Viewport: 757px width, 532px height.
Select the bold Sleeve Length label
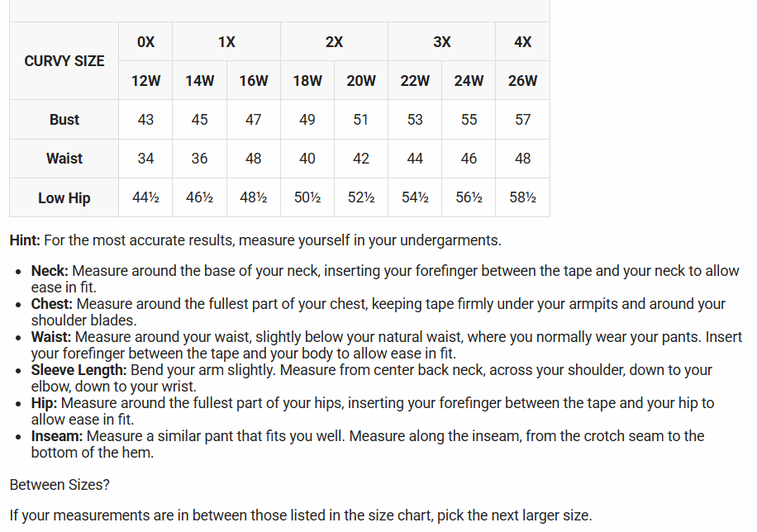pos(79,370)
